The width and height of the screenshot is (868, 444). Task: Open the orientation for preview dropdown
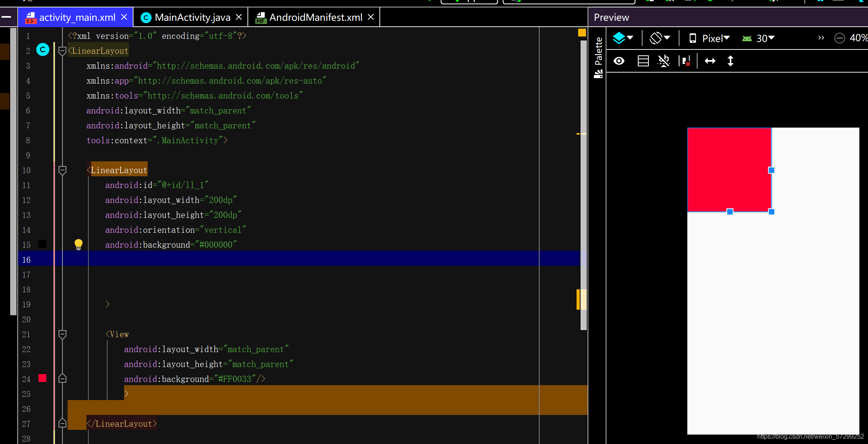[x=660, y=38]
